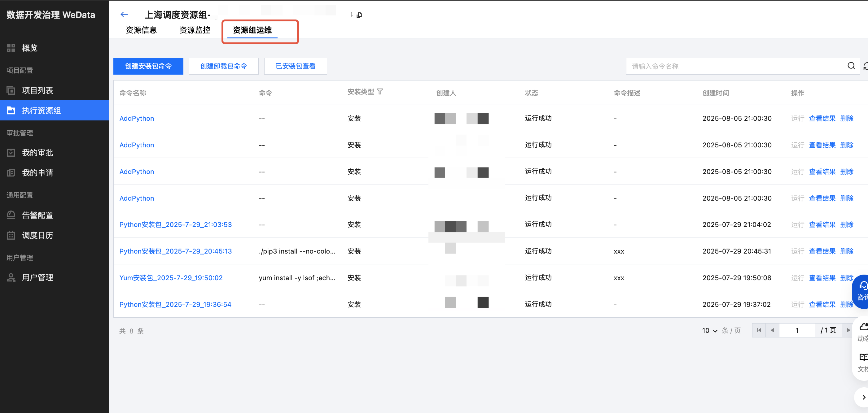Open the 我的审批 sidebar item

click(37, 153)
